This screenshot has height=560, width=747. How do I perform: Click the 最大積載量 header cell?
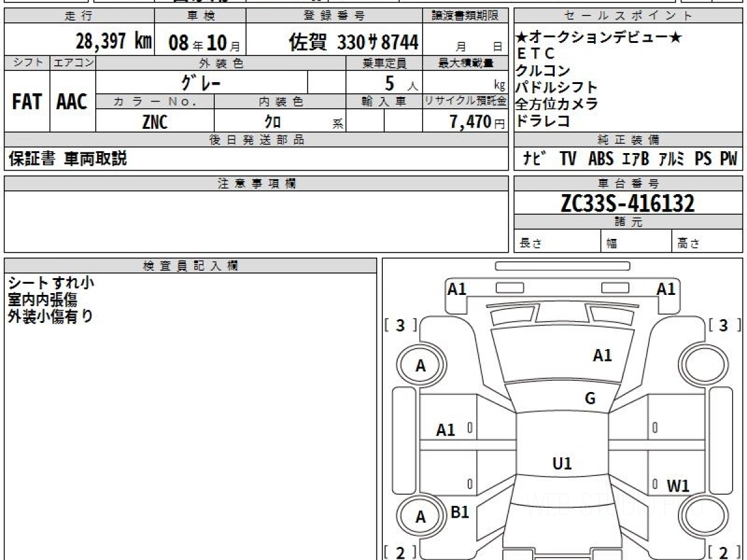point(466,63)
